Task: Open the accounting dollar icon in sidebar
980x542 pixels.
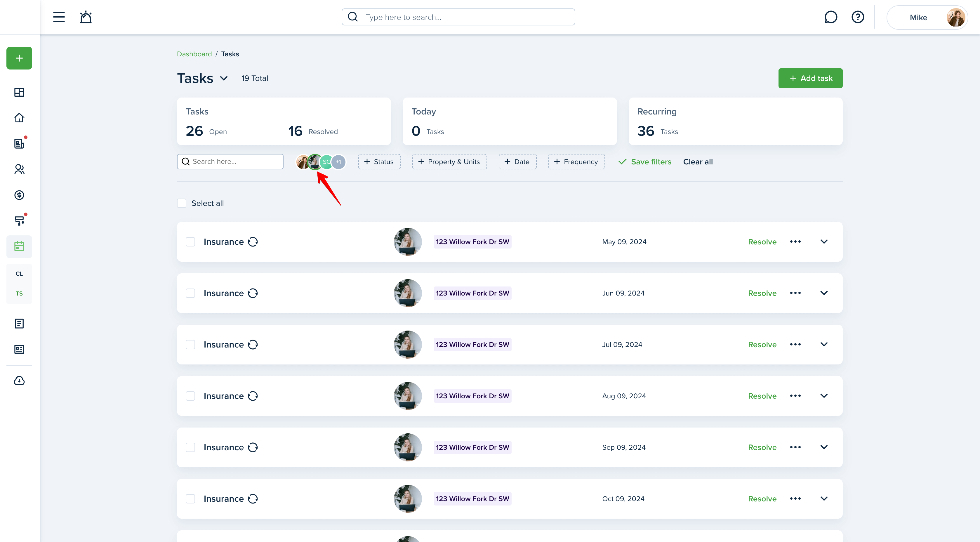Action: 19,195
